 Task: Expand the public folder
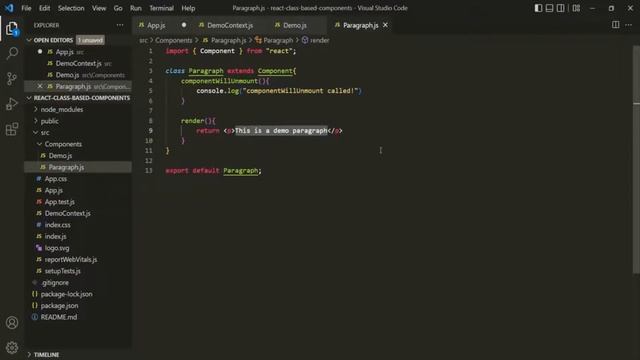tap(49, 121)
